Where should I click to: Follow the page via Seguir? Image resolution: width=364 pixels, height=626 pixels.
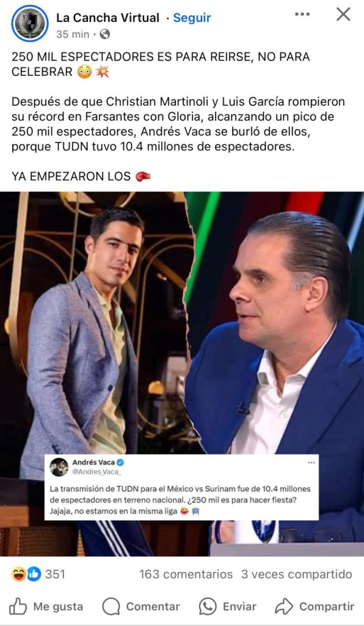click(192, 18)
